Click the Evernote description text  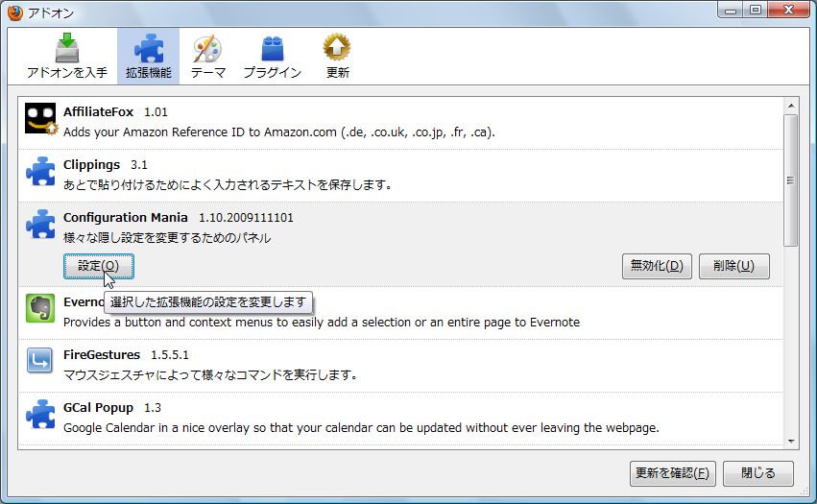point(322,323)
